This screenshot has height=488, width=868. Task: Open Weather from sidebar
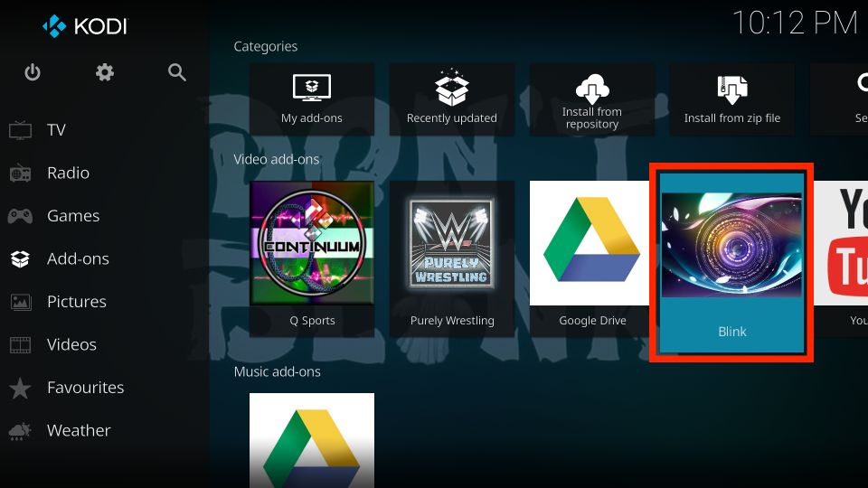[79, 430]
